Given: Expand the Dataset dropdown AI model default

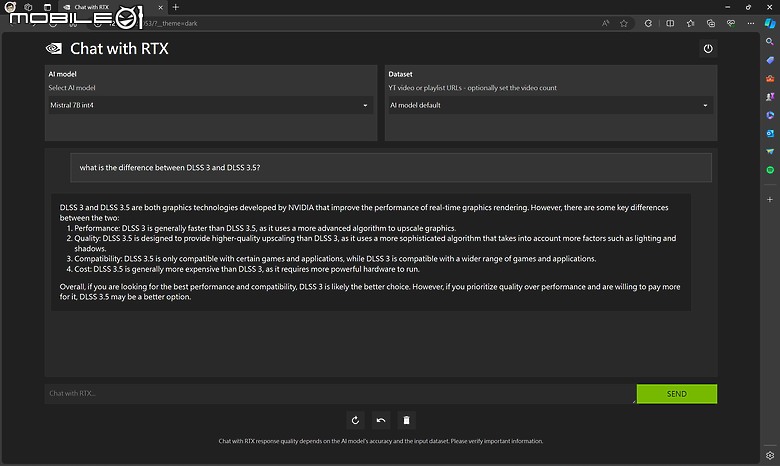Looking at the screenshot, I should 550,105.
